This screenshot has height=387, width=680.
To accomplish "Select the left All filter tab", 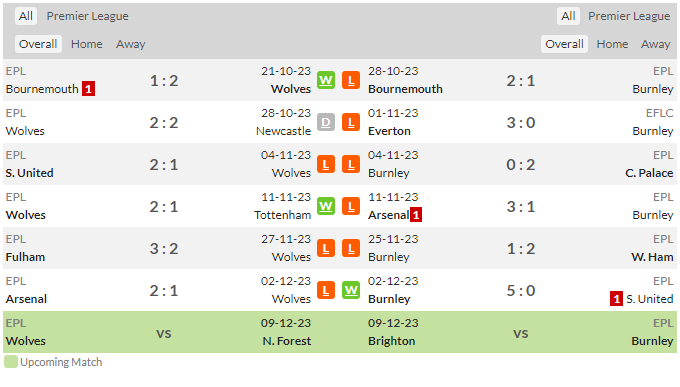I will [26, 16].
